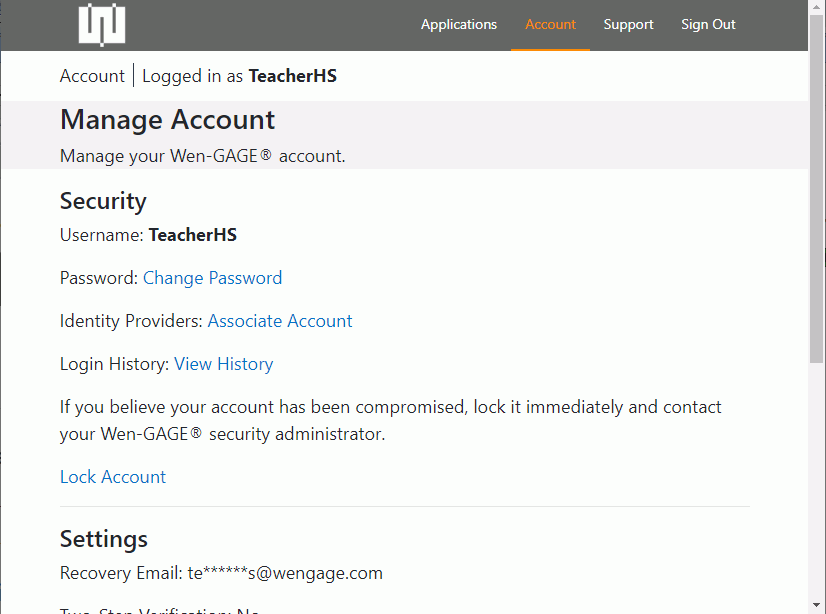Open the Support page
Viewport: 826px width, 614px height.
pos(628,25)
